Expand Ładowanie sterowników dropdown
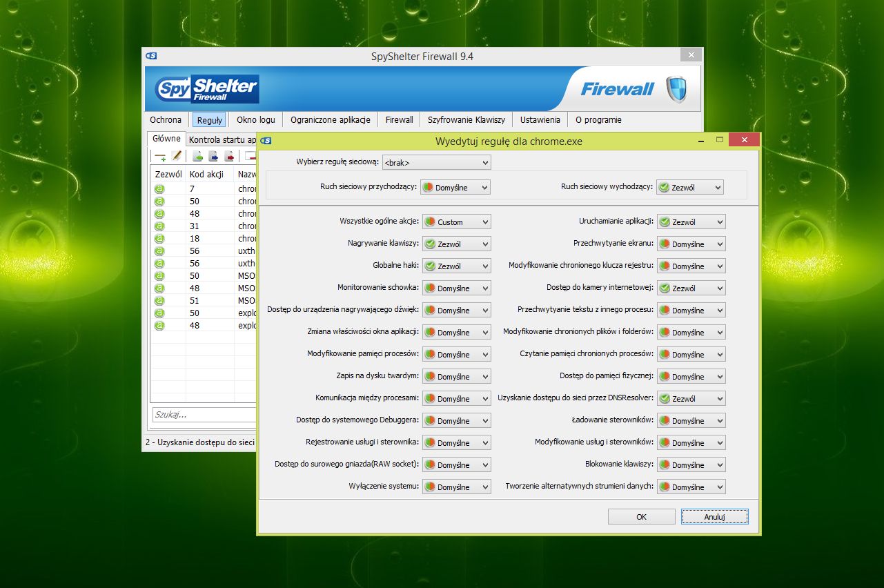 [x=691, y=421]
